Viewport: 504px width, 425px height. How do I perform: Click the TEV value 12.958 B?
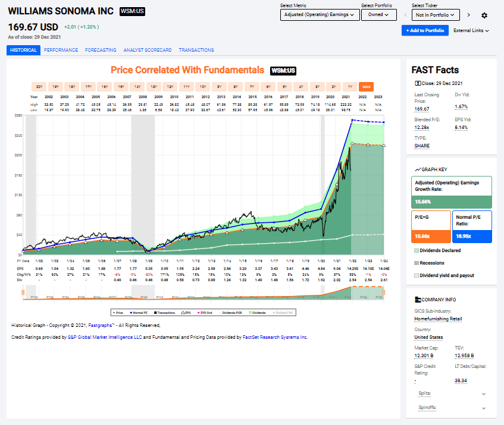coord(464,355)
